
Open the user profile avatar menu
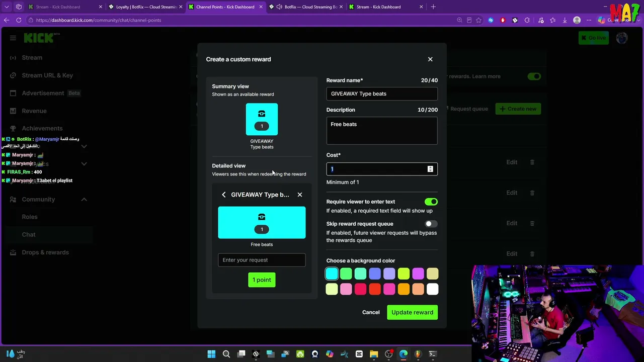[x=622, y=38]
